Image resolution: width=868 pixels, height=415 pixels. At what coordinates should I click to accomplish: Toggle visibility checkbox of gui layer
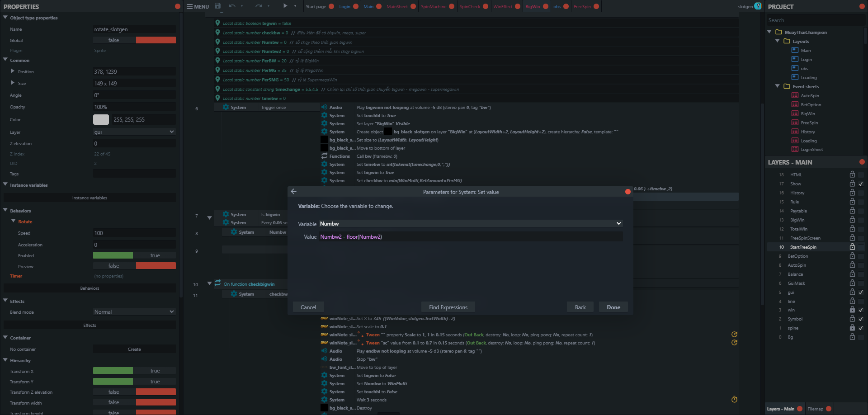tap(861, 292)
